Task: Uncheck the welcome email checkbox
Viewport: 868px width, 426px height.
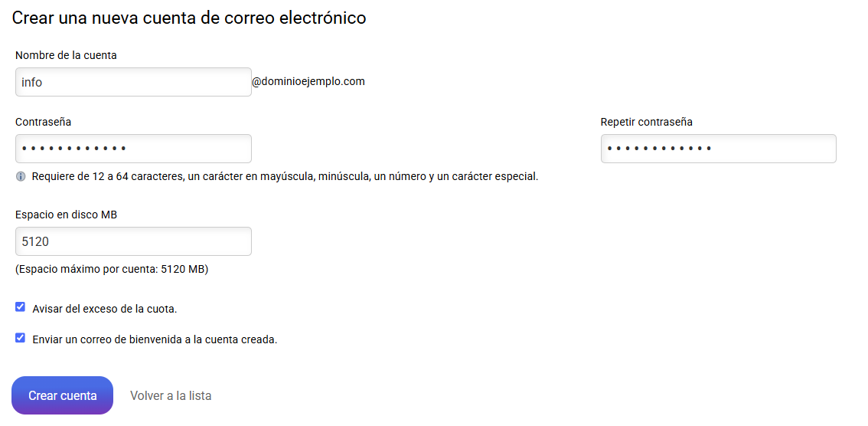Action: tap(21, 338)
